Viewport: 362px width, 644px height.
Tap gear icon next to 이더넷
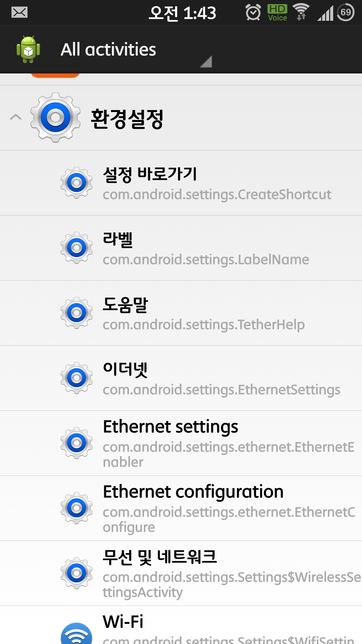76,378
